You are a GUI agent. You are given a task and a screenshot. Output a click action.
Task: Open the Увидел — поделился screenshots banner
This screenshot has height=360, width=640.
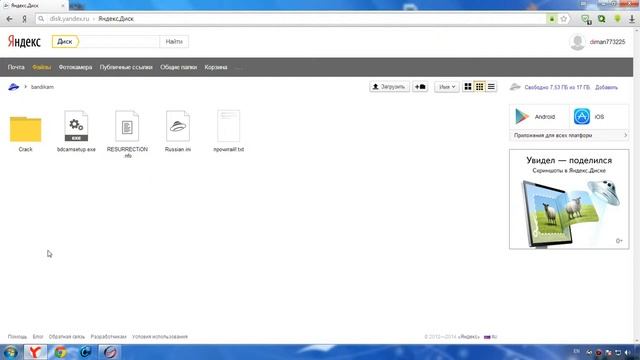(x=569, y=199)
